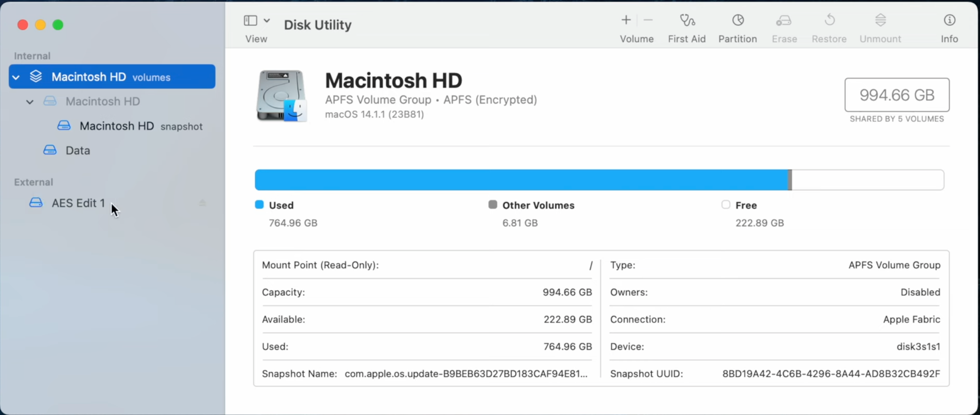This screenshot has height=415, width=980.
Task: Click the Erase drive icon
Action: pos(784,20)
